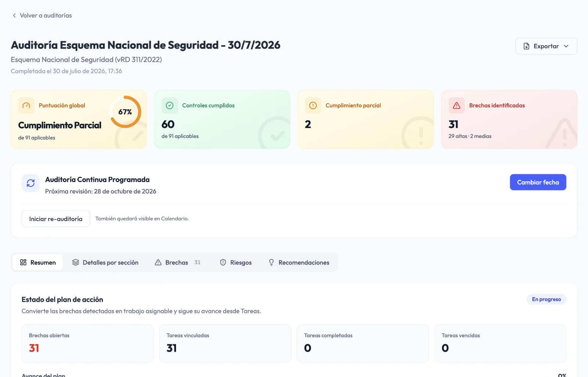The height and width of the screenshot is (377, 588).
Task: Click the layers icon on Detalles por sección
Action: click(x=76, y=262)
